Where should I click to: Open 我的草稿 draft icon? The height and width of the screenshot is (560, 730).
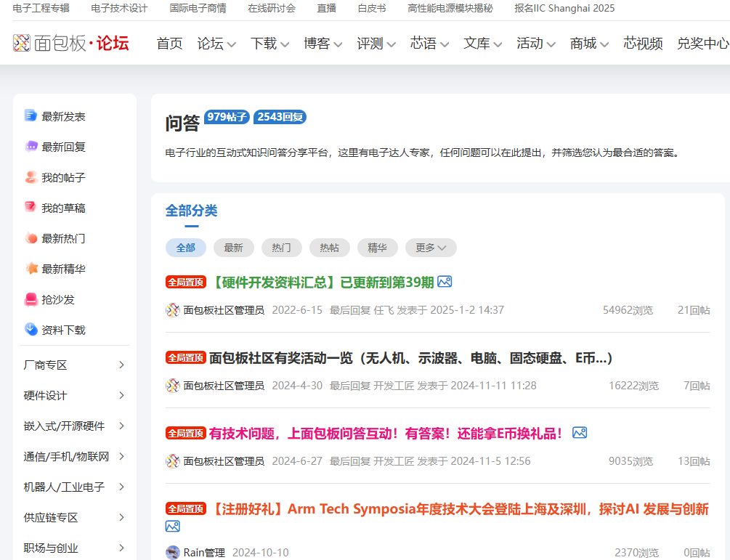[x=31, y=208]
